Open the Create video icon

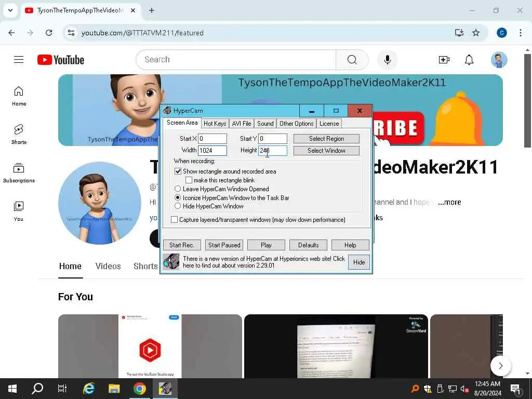444,60
